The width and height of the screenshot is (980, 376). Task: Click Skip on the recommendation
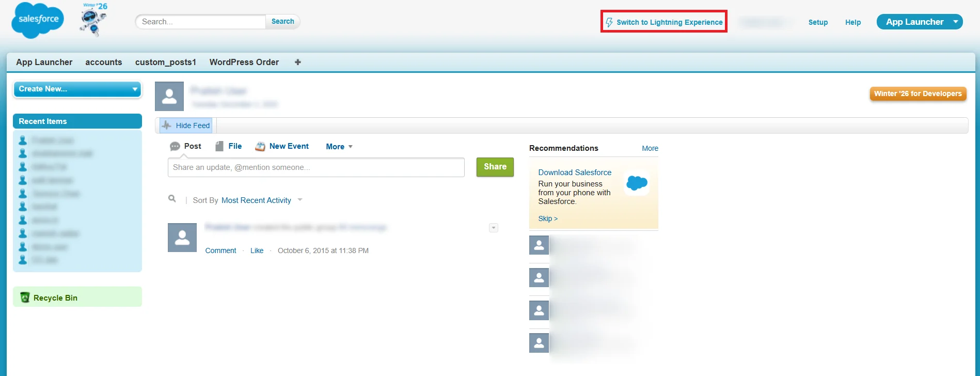(548, 218)
